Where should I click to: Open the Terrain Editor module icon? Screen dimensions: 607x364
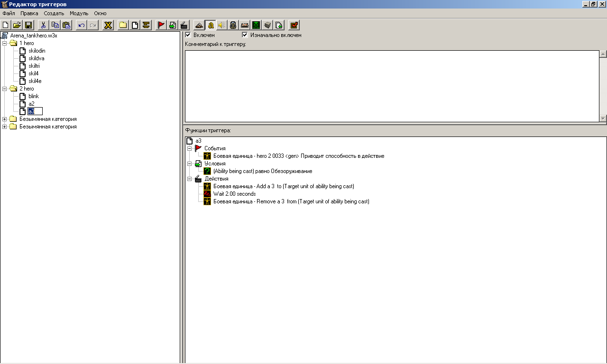click(x=199, y=25)
